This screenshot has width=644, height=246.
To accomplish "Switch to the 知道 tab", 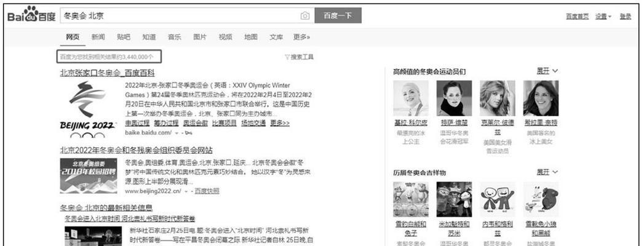I will pos(149,37).
